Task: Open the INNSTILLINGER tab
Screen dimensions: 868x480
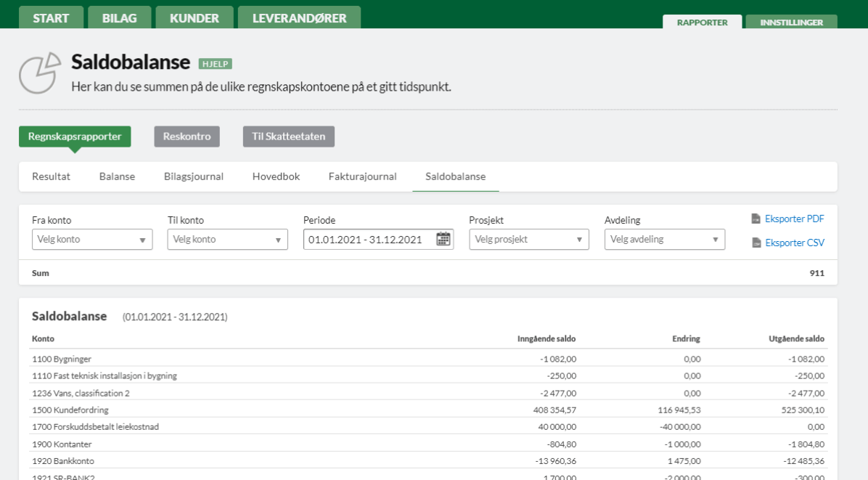Action: point(792,22)
